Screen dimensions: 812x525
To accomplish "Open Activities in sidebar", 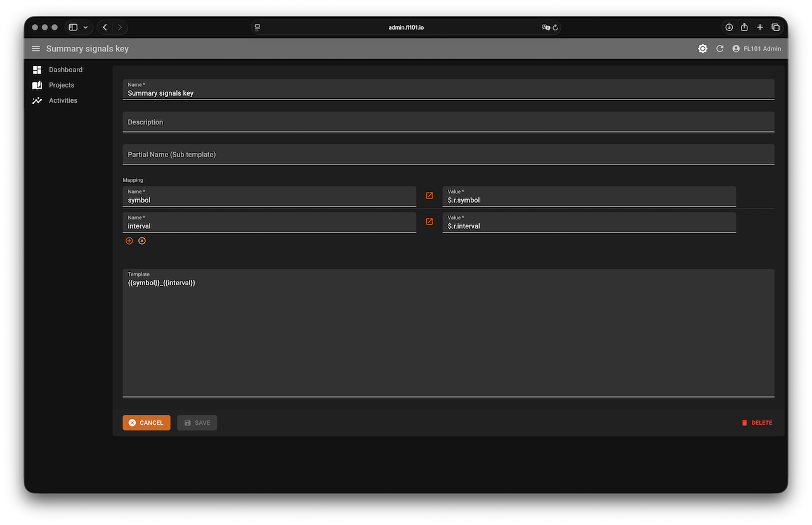I will 63,100.
